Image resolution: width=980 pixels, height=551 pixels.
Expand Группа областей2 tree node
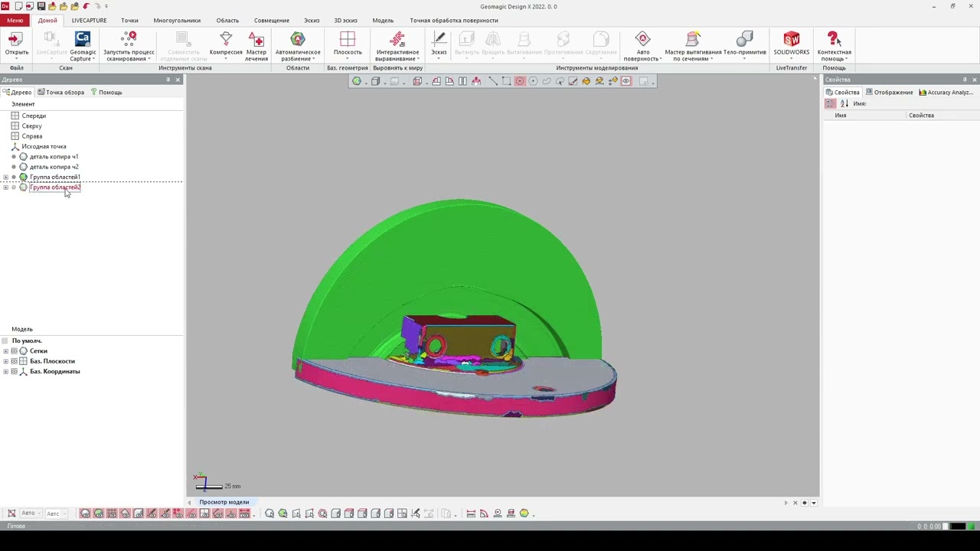[x=5, y=187]
